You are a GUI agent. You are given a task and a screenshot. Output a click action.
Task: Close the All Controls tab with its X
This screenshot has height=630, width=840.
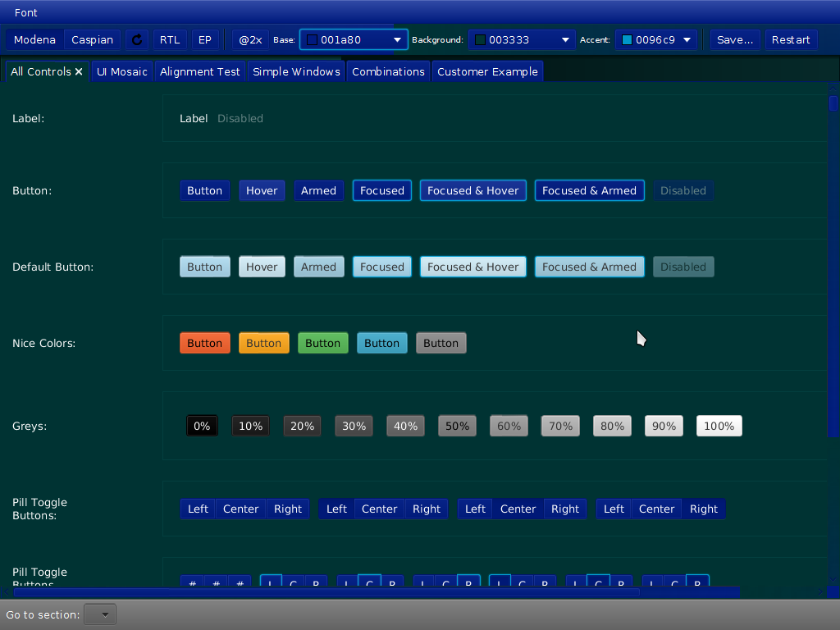pyautogui.click(x=79, y=72)
